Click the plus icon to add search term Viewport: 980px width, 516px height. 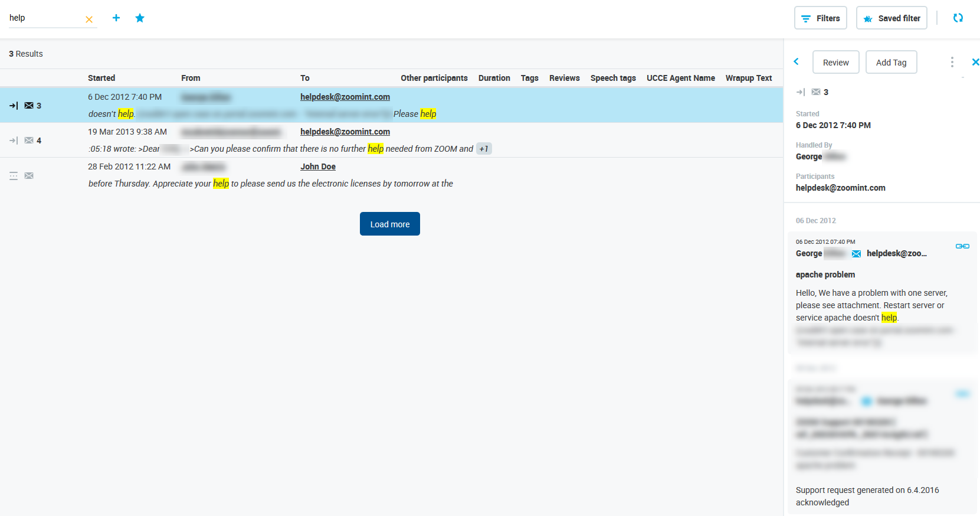pos(116,18)
